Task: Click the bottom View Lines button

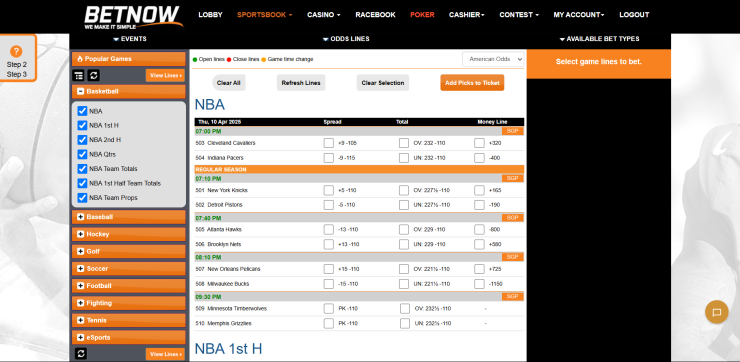Action: click(165, 354)
